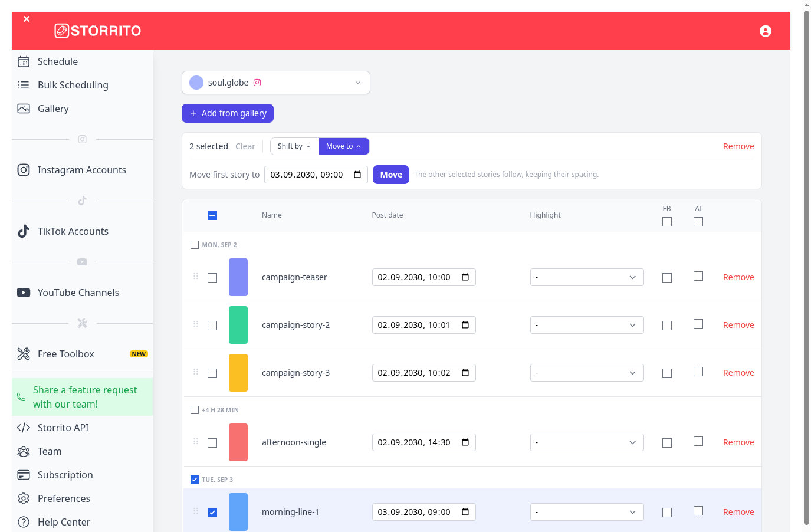The width and height of the screenshot is (811, 532).
Task: Open Highlight dropdown for campaign-story-2
Action: 587,325
